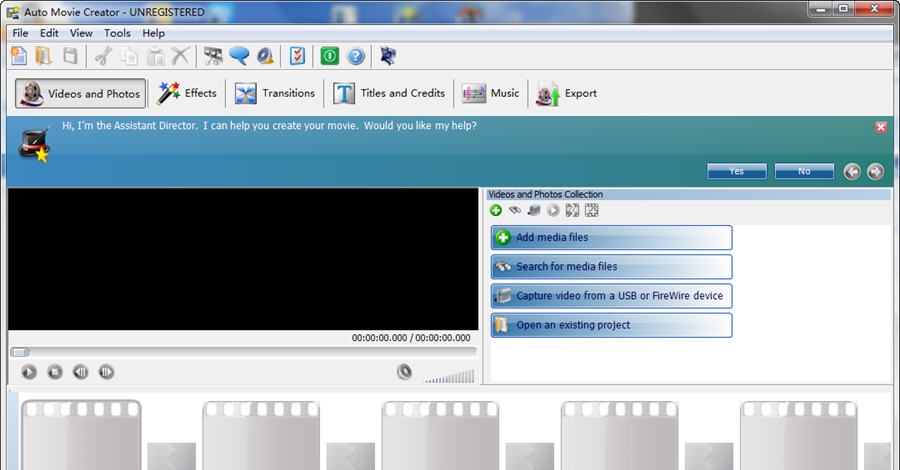The width and height of the screenshot is (900, 470).
Task: Switch to the Titles and Credits tab
Action: click(389, 93)
